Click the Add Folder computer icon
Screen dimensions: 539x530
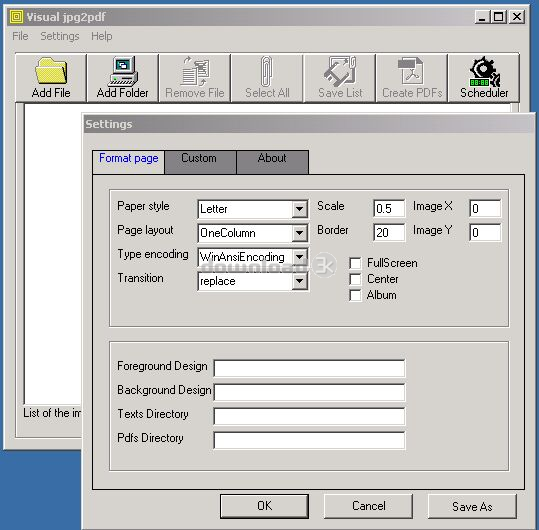[x=123, y=71]
